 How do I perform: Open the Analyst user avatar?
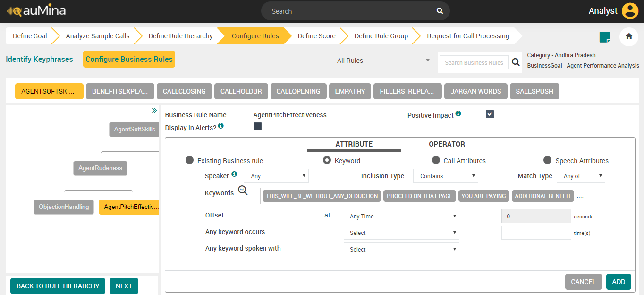click(x=630, y=11)
